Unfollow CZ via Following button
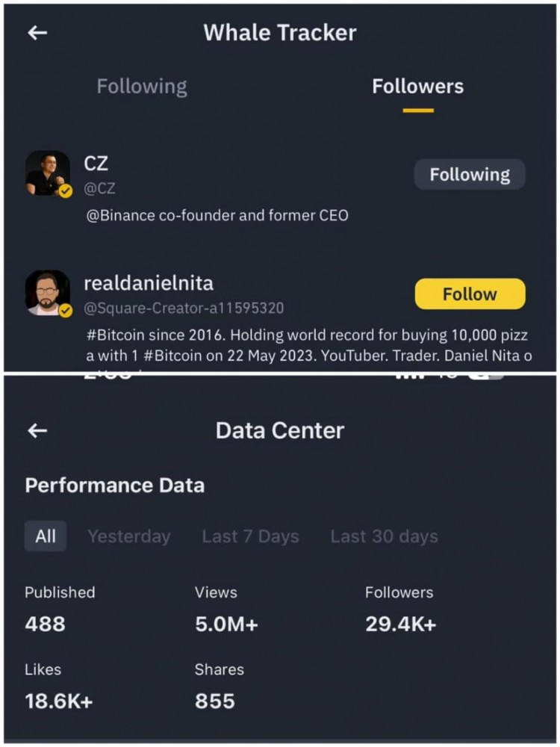 (x=470, y=175)
